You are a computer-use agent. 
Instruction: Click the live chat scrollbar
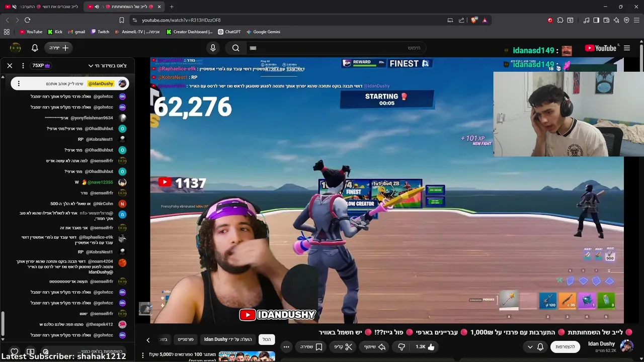point(3,324)
